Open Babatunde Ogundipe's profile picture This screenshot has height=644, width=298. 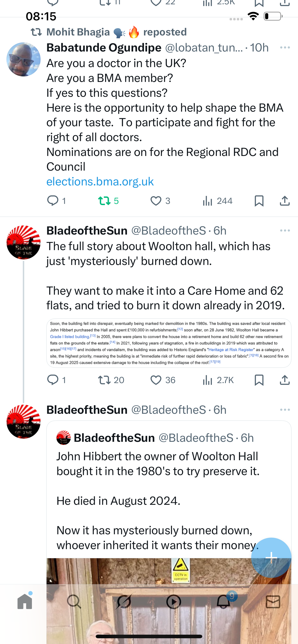coord(24,59)
